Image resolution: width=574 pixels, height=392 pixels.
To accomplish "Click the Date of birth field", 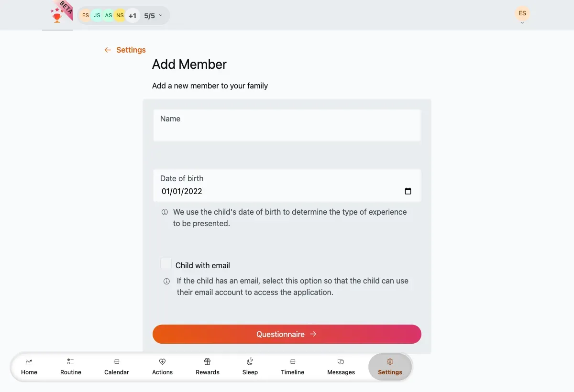I will 287,185.
